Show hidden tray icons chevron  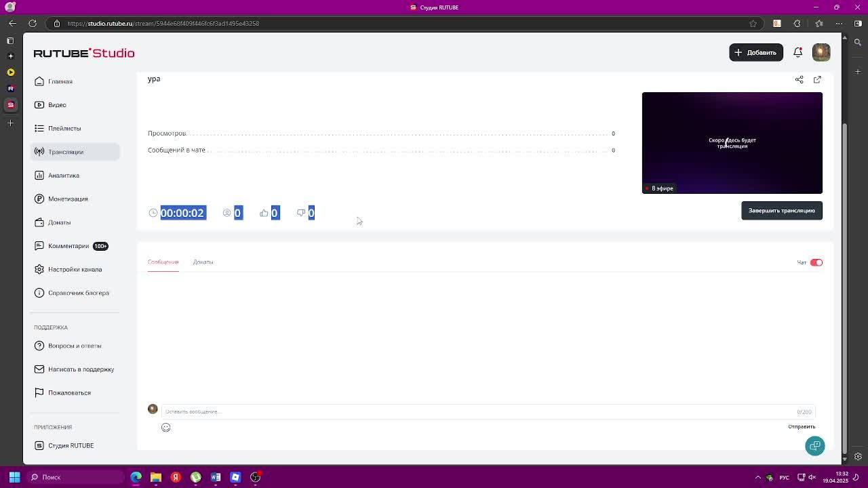pyautogui.click(x=758, y=477)
